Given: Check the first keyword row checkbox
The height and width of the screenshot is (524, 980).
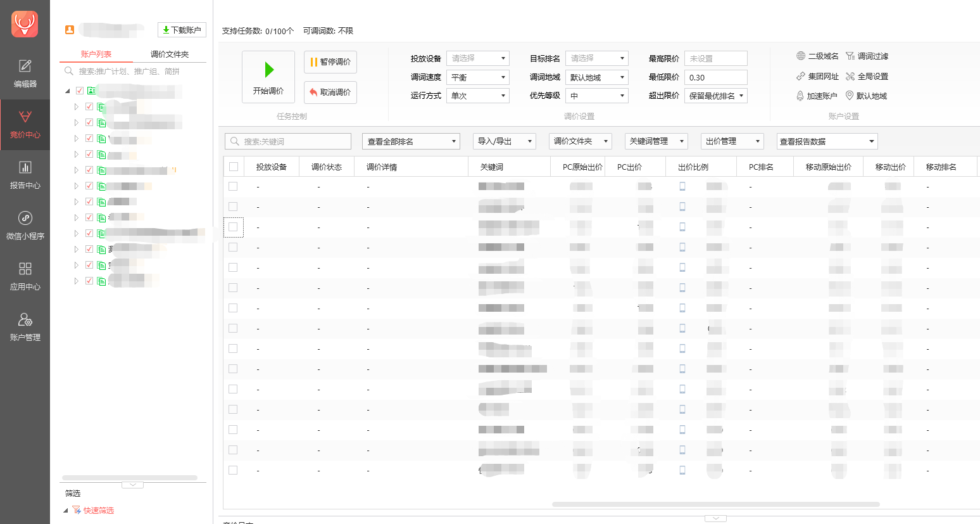Looking at the screenshot, I should 233,186.
